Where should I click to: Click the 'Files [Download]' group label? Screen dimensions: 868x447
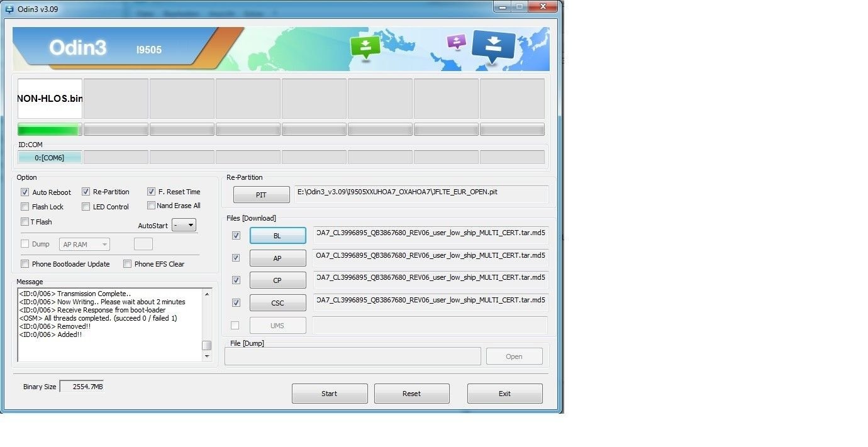251,218
